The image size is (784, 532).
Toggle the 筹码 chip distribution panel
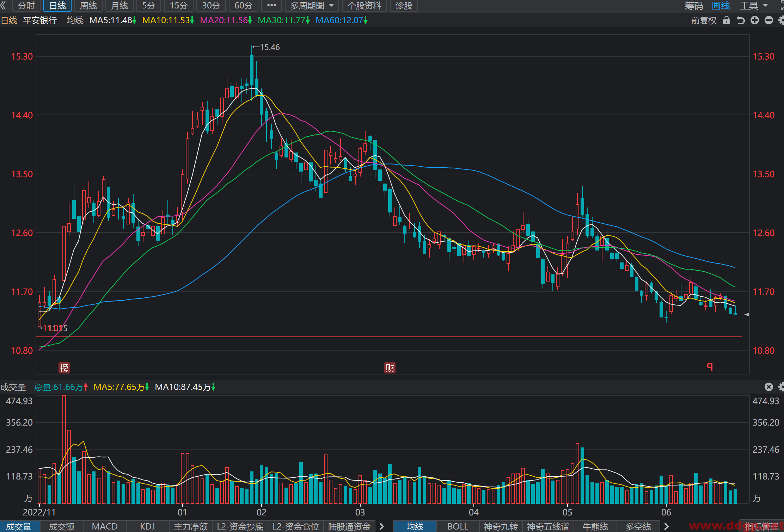(x=693, y=6)
